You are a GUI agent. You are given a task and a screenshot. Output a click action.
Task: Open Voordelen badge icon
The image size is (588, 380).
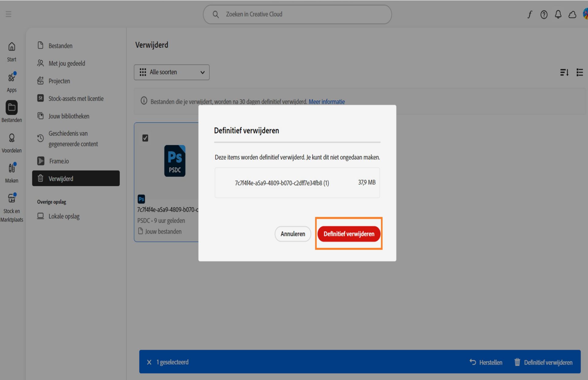pyautogui.click(x=12, y=143)
